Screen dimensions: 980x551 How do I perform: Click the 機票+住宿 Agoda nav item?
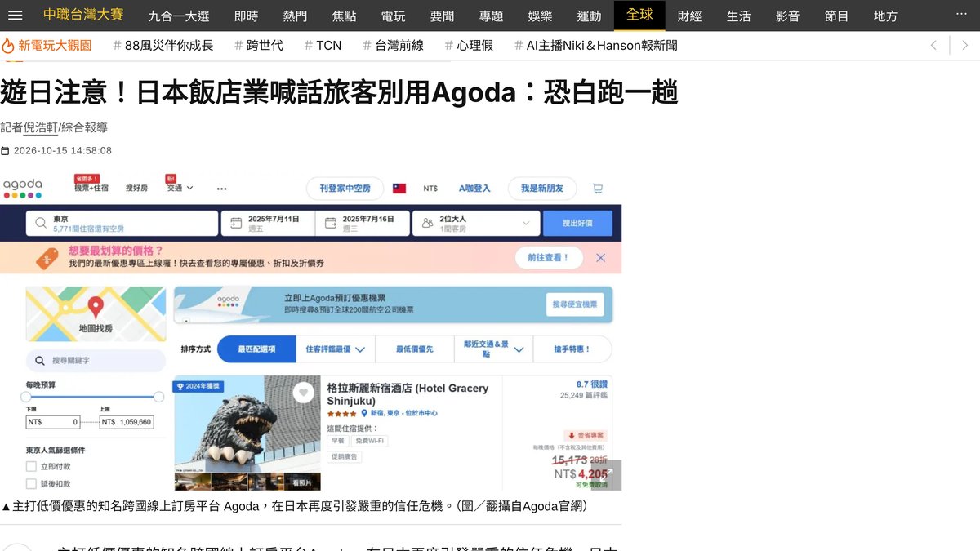(x=91, y=188)
